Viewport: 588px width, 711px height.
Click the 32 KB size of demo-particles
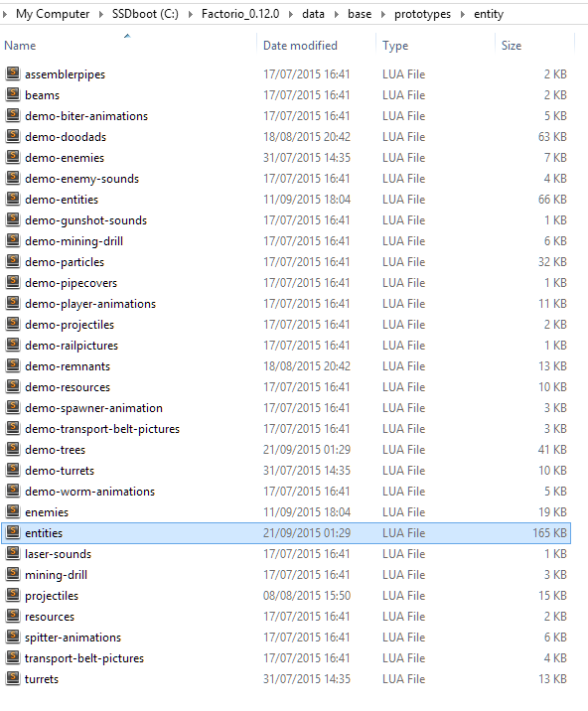click(x=552, y=261)
